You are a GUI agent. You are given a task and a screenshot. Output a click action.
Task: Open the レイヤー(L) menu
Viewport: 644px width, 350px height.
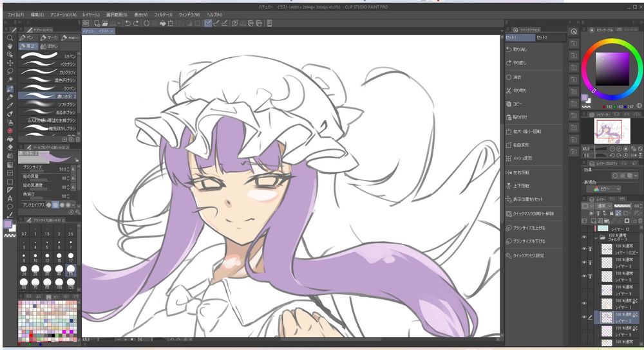[x=91, y=14]
